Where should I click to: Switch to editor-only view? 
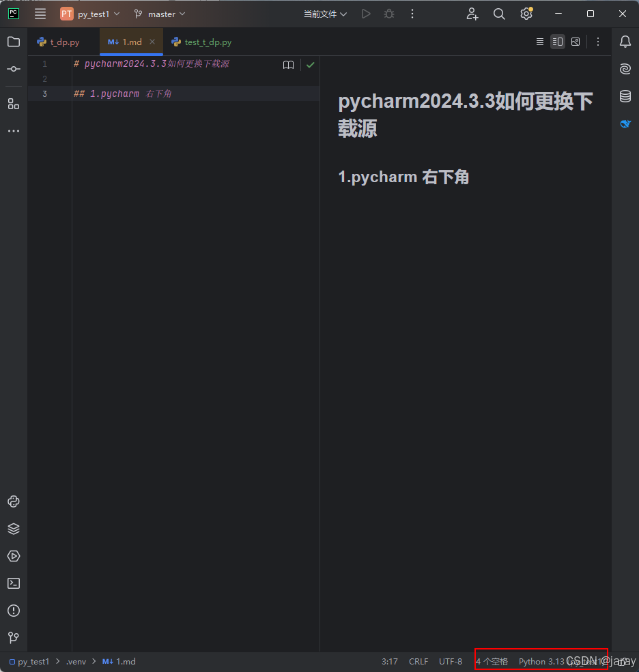tap(540, 42)
